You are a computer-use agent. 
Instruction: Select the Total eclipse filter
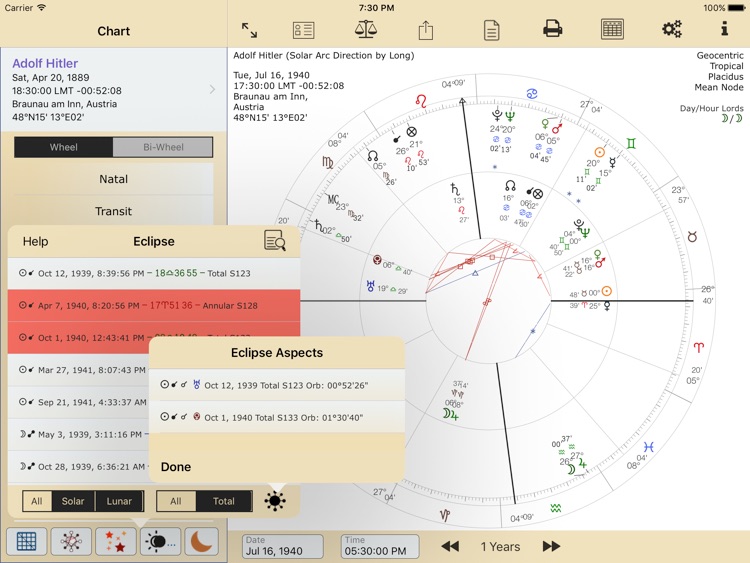pyautogui.click(x=223, y=501)
